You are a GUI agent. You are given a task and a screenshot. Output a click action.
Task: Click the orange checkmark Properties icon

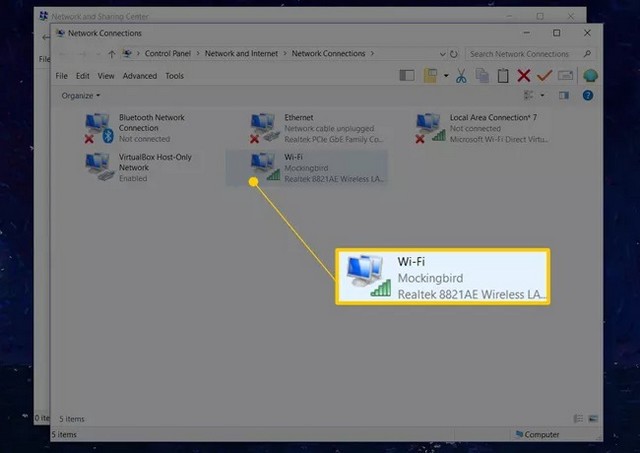pos(544,76)
